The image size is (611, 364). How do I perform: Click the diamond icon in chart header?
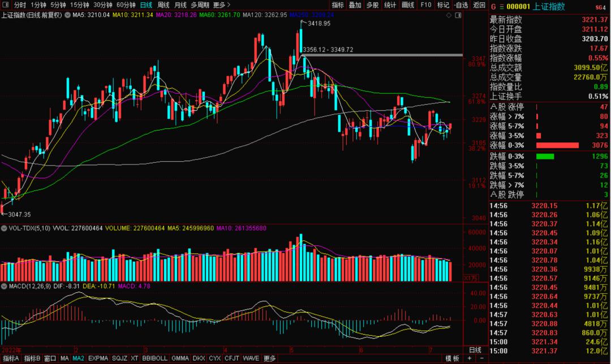(x=449, y=15)
